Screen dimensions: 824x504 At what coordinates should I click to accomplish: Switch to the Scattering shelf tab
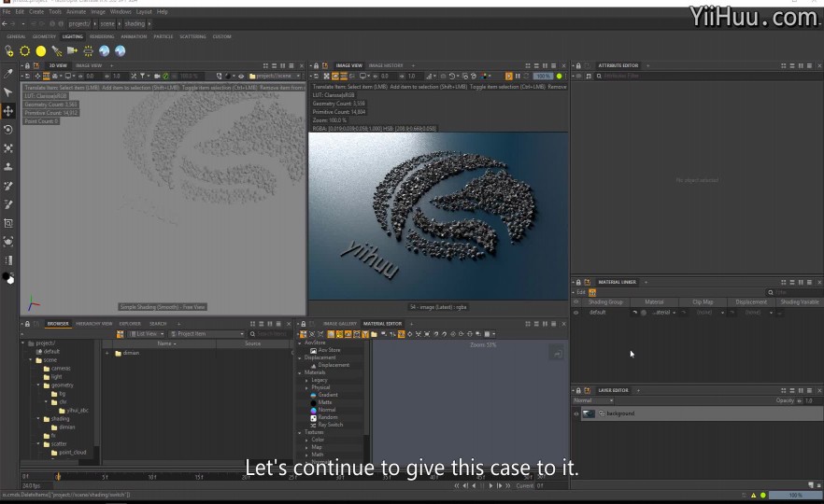[x=192, y=36]
